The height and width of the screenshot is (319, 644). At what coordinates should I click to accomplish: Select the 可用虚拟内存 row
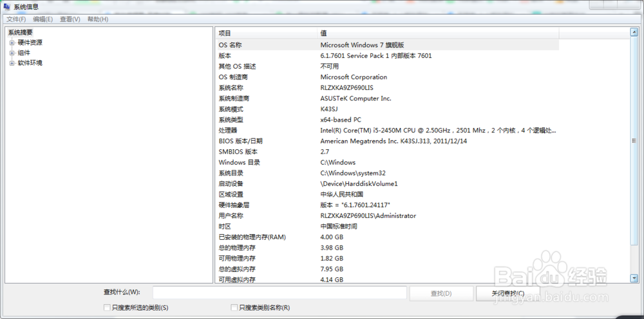[387, 279]
